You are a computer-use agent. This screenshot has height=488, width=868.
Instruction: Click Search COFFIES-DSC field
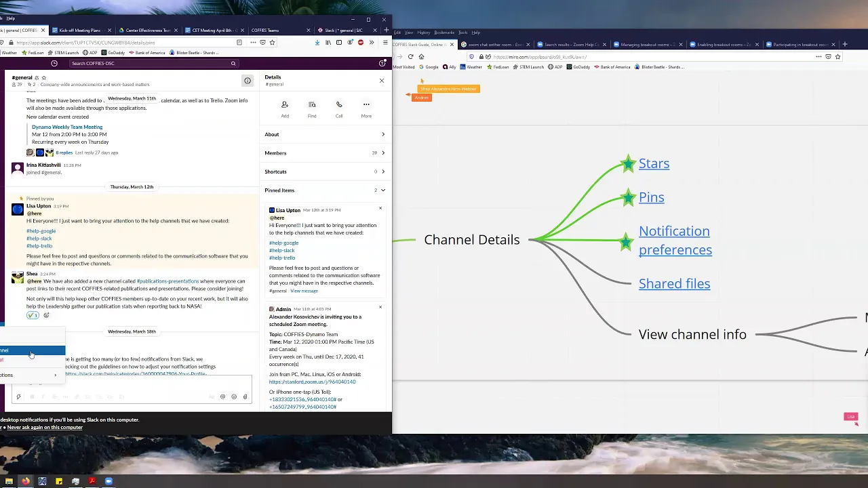tap(153, 63)
